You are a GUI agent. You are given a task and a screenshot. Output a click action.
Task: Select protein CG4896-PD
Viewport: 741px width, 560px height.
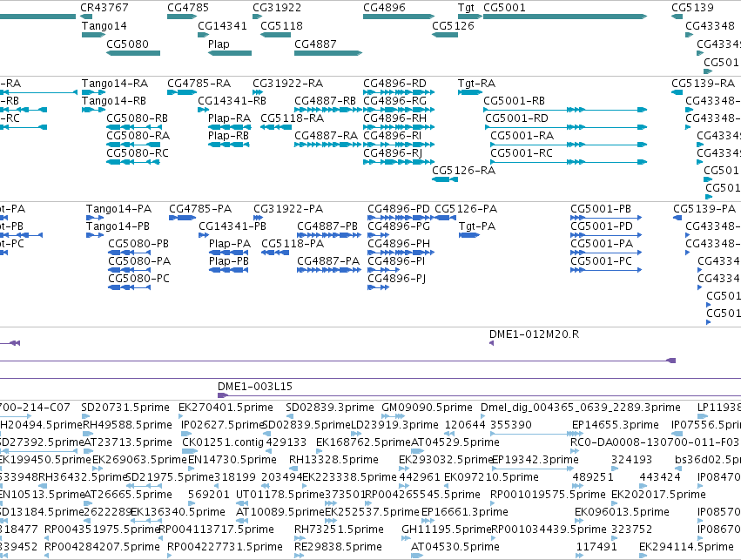[401, 218]
